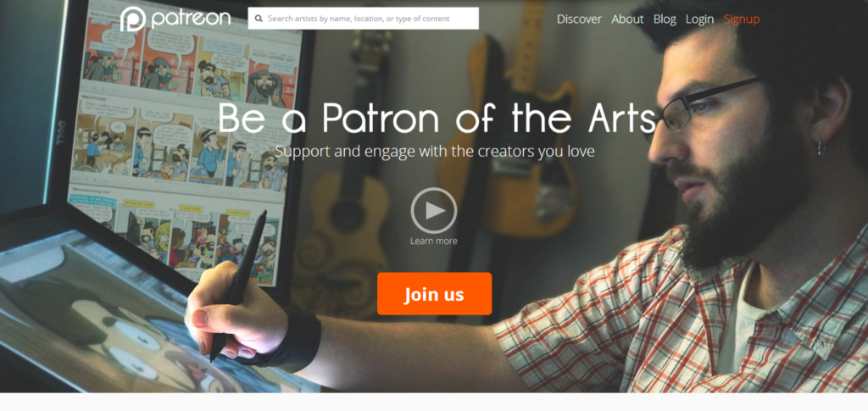Click the magnifying glass search icon
The height and width of the screenshot is (411, 868).
click(259, 19)
